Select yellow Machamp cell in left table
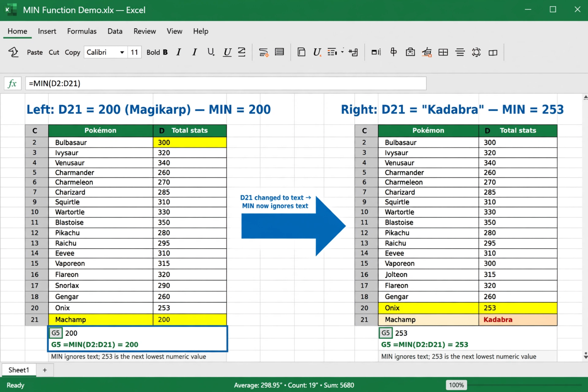This screenshot has height=392, width=588. click(101, 320)
